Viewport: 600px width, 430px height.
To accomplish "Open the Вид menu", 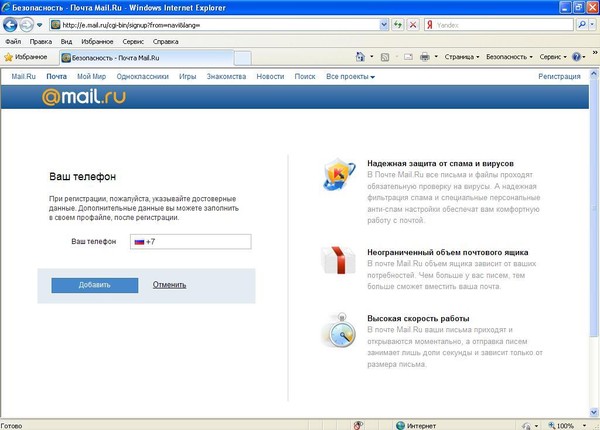I will pos(66,41).
